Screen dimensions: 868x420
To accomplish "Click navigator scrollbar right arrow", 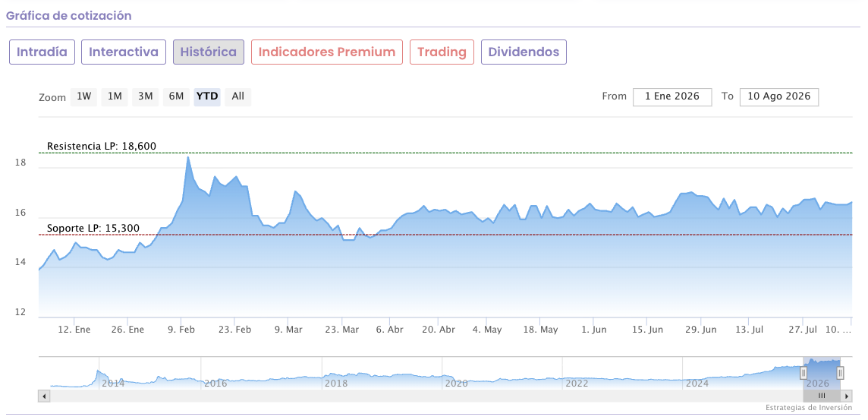I will (847, 396).
